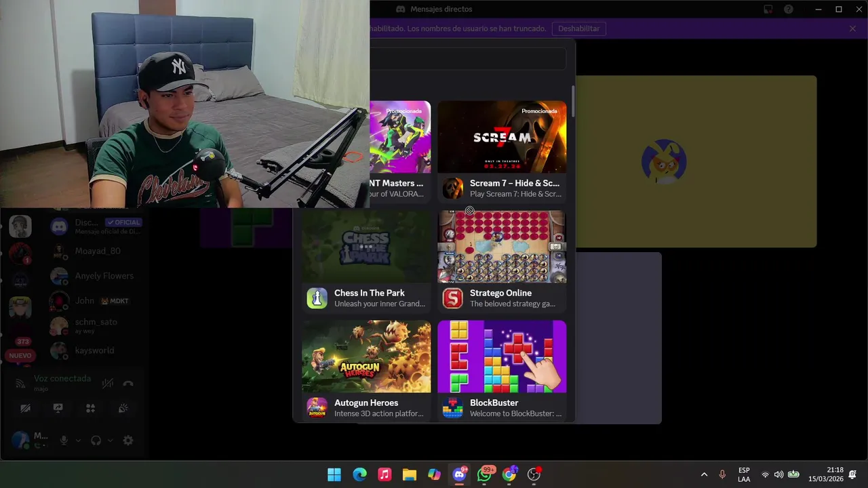
Task: Disconnect from voice with hang-up icon
Action: (x=128, y=383)
